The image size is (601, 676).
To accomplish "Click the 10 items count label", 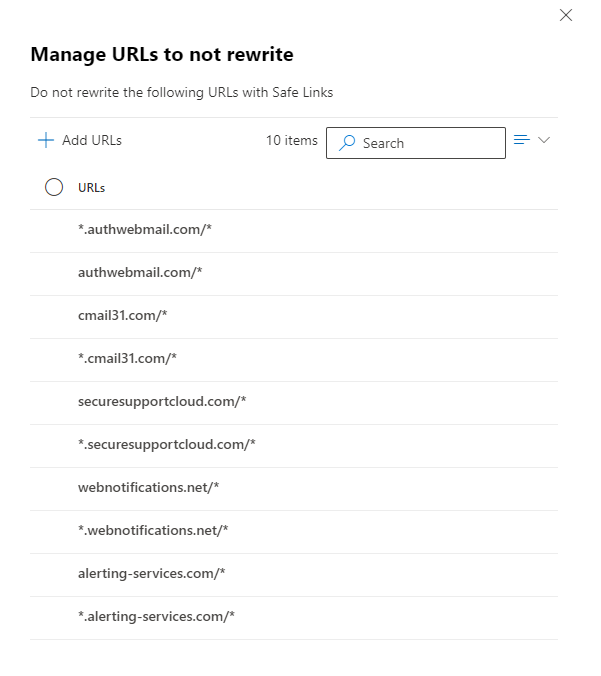I will click(291, 141).
